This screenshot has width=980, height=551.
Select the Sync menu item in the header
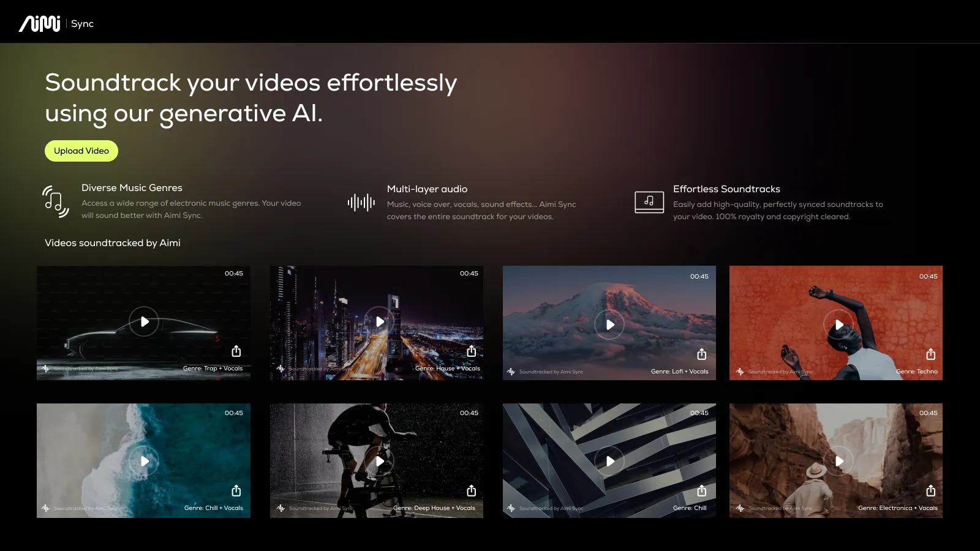(x=82, y=24)
